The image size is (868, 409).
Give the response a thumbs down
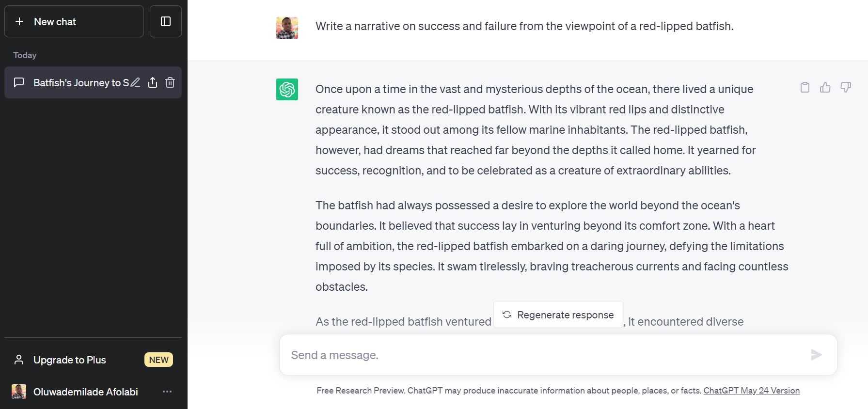click(846, 87)
